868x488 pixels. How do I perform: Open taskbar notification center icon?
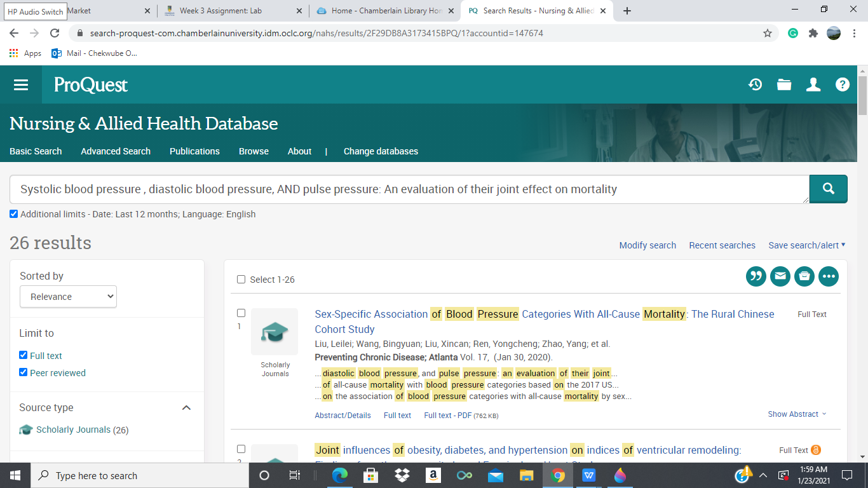(x=846, y=475)
